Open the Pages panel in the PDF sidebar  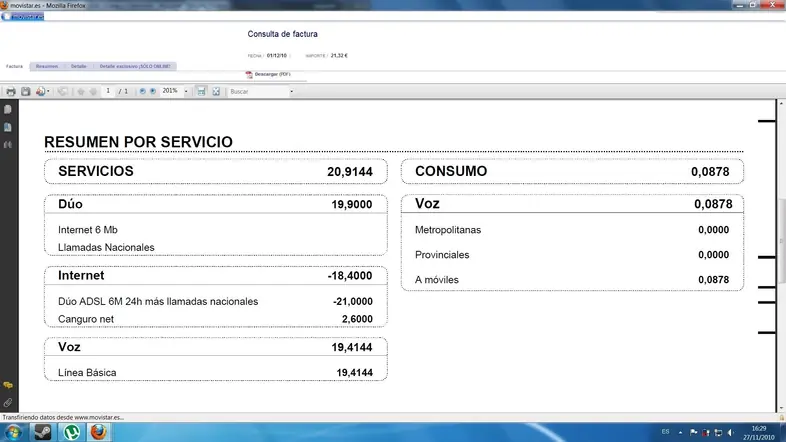(8, 109)
